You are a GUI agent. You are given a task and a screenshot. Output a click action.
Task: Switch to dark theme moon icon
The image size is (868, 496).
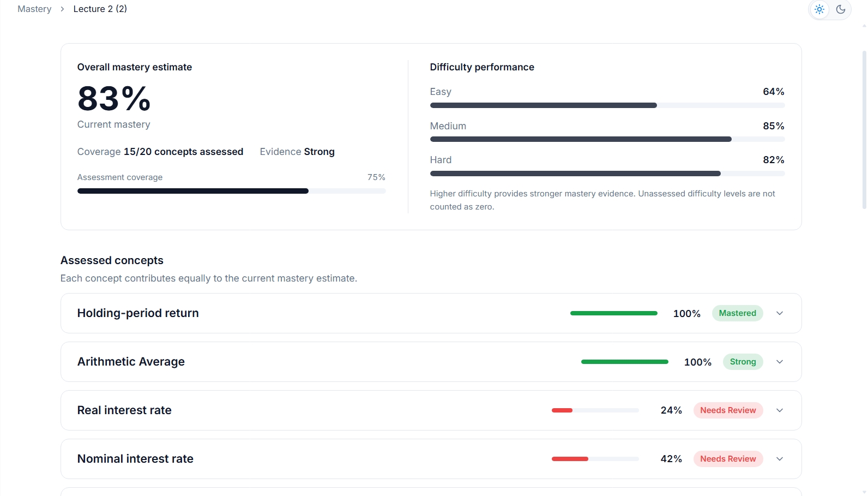pos(841,9)
